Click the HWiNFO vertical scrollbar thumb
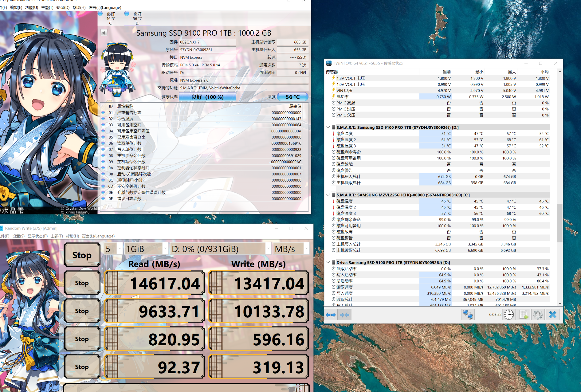 click(x=560, y=223)
